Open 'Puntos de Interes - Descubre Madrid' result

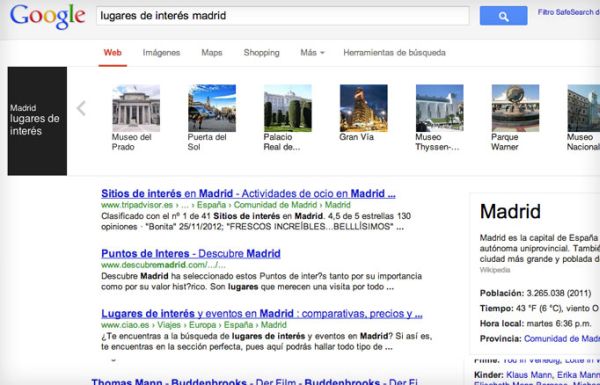tap(191, 254)
